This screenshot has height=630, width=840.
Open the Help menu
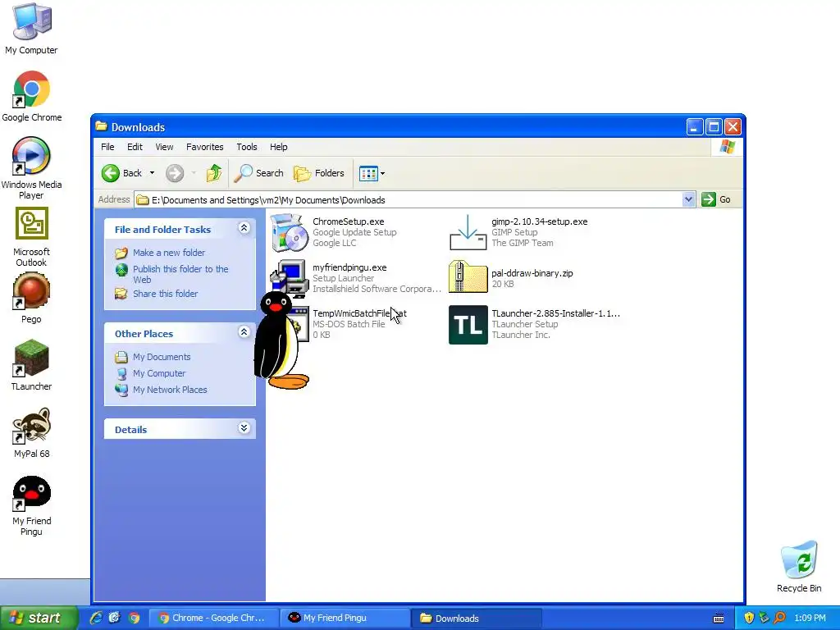tap(278, 147)
